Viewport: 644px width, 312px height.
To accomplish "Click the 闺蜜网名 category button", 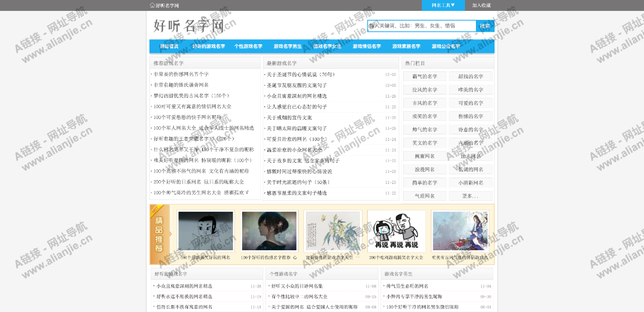I will pos(424,156).
